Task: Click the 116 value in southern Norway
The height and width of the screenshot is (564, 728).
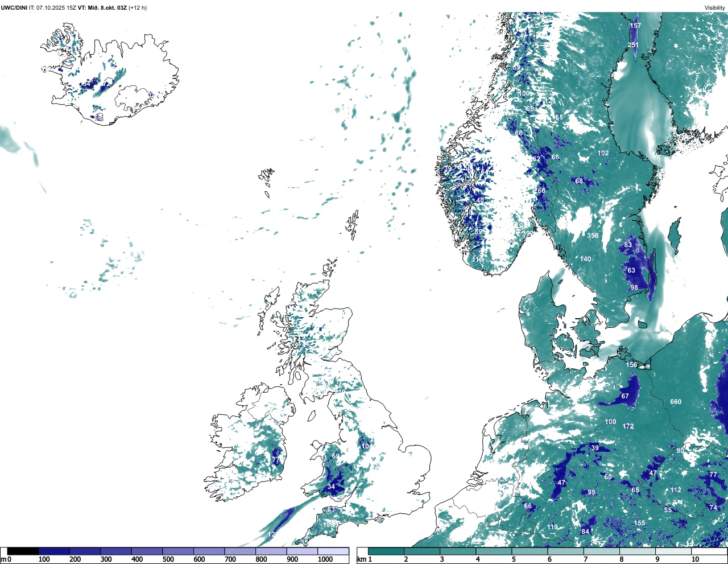Action: pos(477,260)
